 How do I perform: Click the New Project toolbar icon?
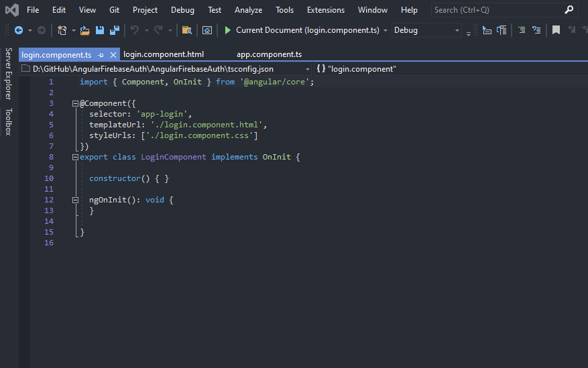[62, 30]
